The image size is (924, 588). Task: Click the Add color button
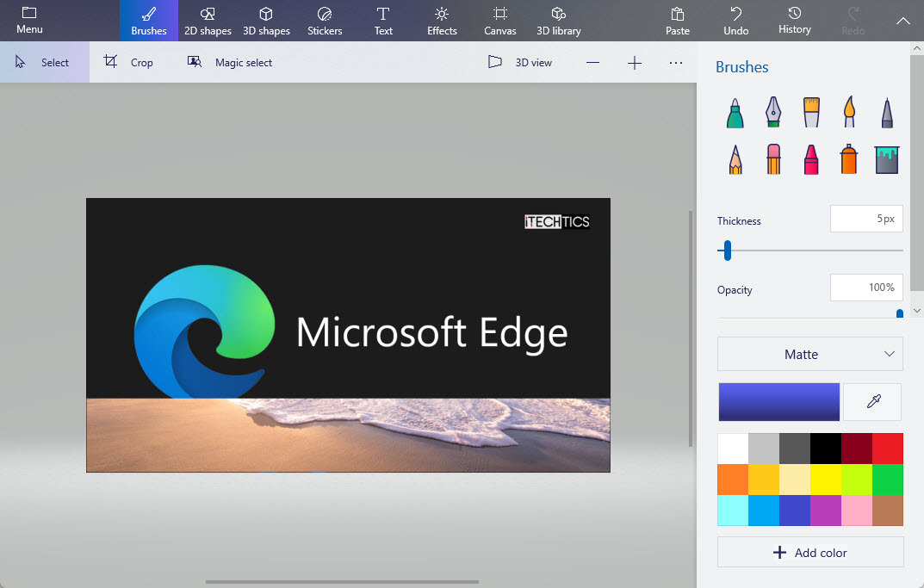point(810,552)
